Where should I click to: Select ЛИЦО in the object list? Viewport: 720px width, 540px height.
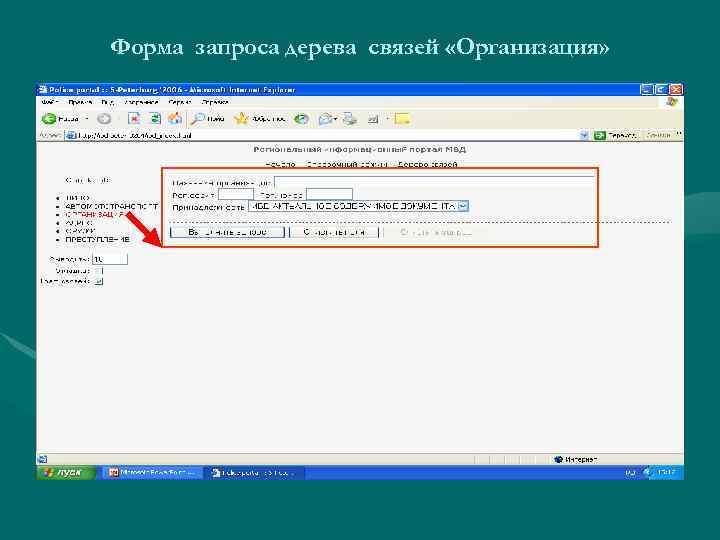pyautogui.click(x=78, y=198)
